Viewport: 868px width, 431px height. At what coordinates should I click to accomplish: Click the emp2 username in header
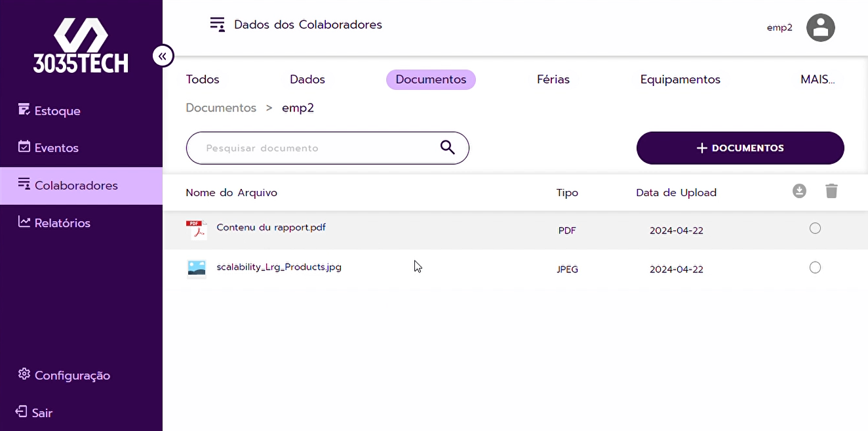pos(779,28)
